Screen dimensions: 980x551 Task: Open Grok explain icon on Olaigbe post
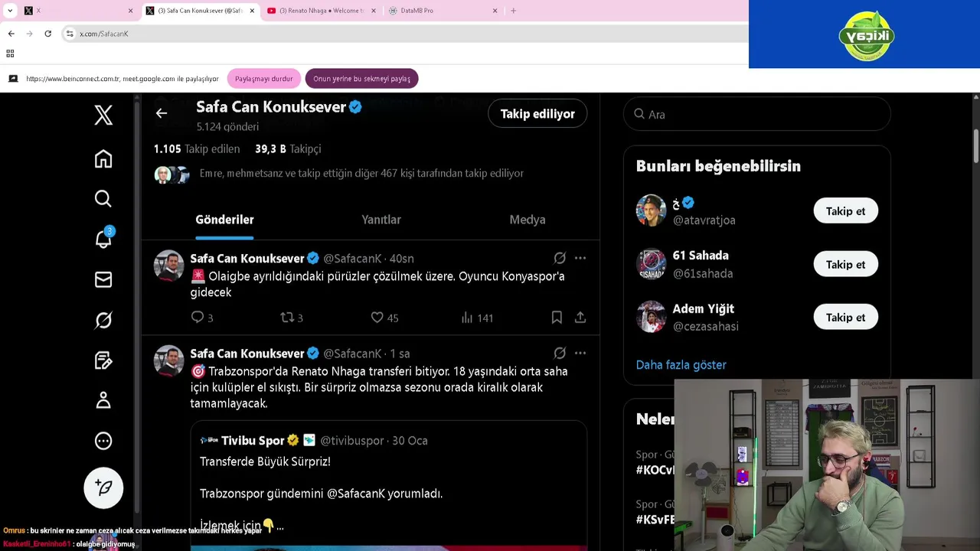(x=560, y=259)
